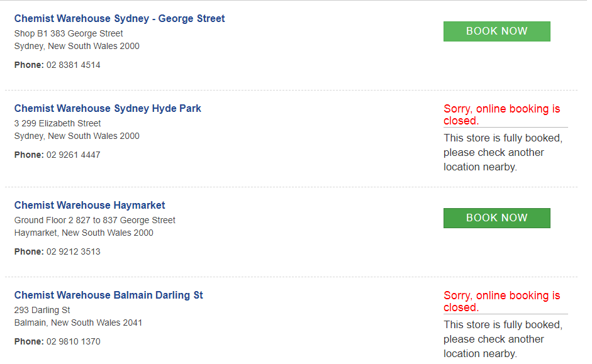Viewport: 592px width, 364px height.
Task: Open Chemist Warehouse Balmain Darling St link
Action: 108,295
